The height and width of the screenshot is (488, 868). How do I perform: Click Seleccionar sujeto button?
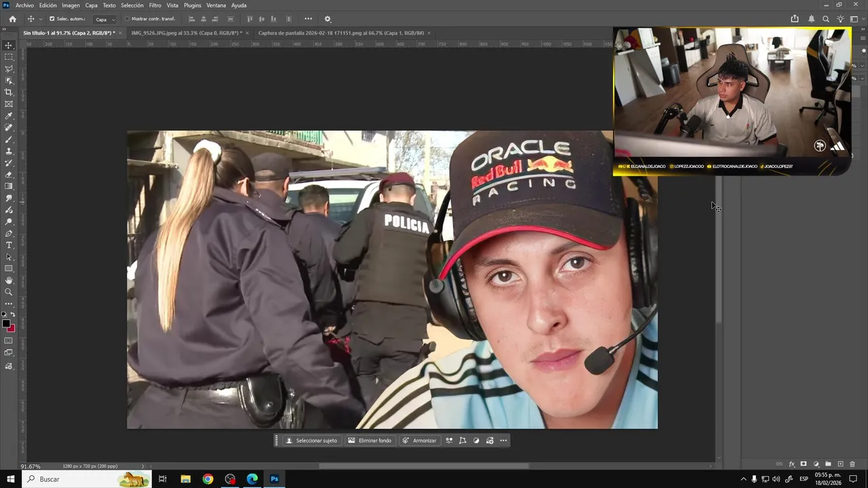click(311, 441)
